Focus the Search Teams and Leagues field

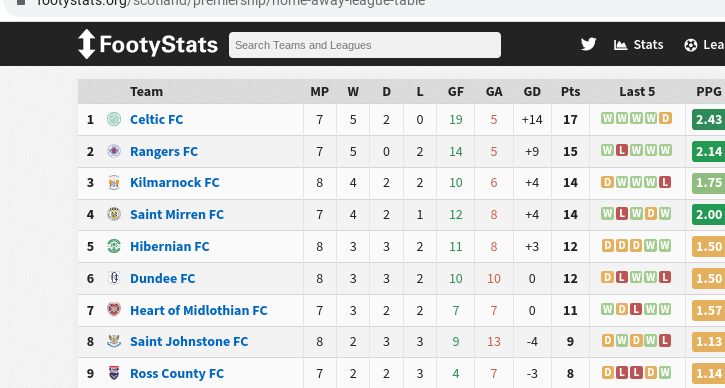tap(365, 45)
